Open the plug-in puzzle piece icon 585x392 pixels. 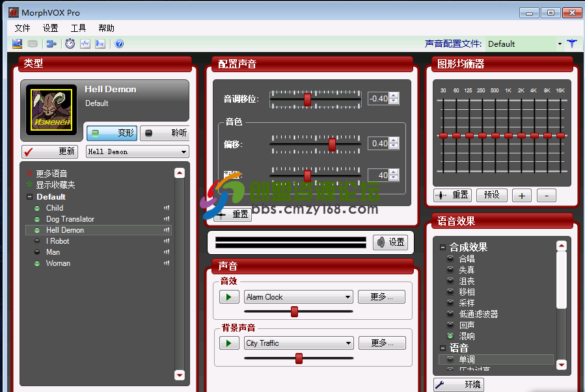coord(51,44)
